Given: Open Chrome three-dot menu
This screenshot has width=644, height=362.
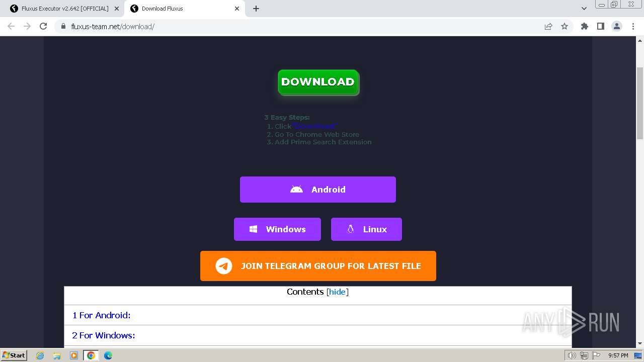Looking at the screenshot, I should pos(633,26).
